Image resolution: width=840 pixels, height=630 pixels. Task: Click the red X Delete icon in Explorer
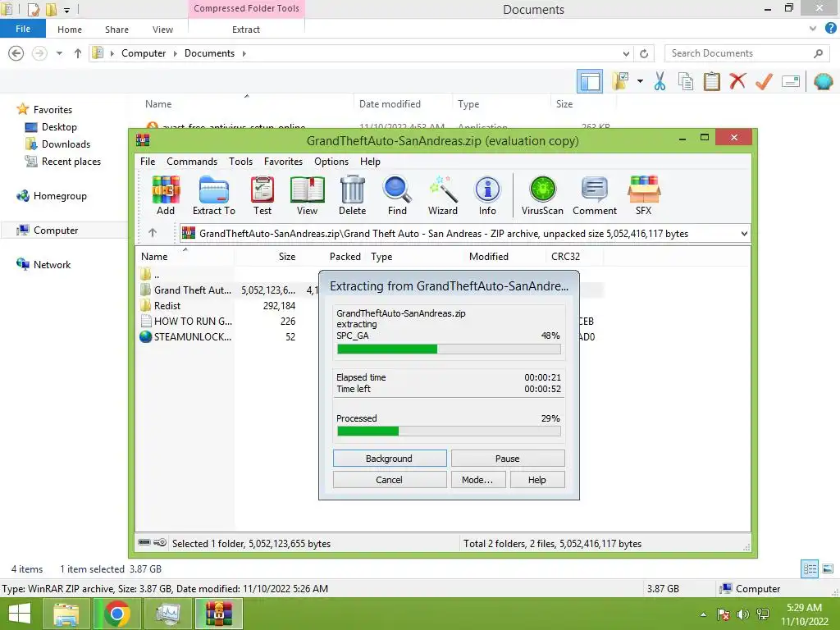[737, 81]
